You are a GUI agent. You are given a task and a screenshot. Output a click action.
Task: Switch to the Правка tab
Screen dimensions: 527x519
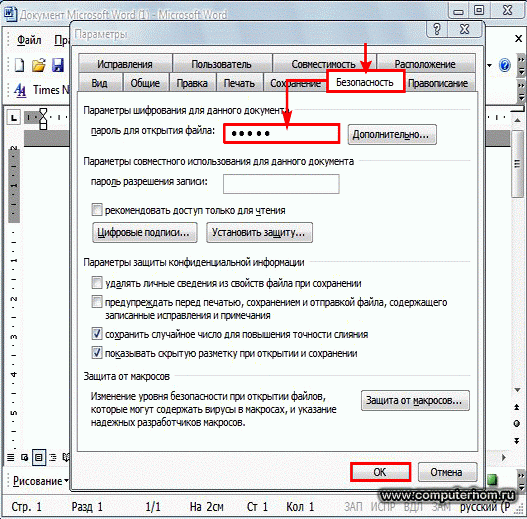192,83
